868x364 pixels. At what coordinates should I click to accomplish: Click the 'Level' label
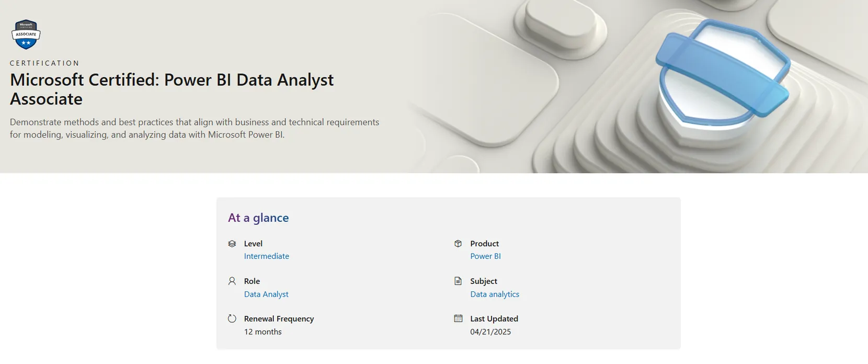(x=253, y=244)
